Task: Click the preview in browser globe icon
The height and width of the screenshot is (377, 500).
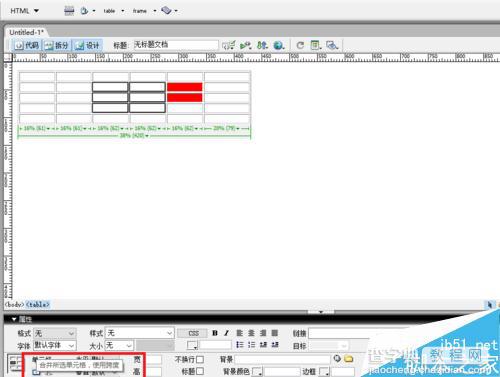Action: coord(278,45)
